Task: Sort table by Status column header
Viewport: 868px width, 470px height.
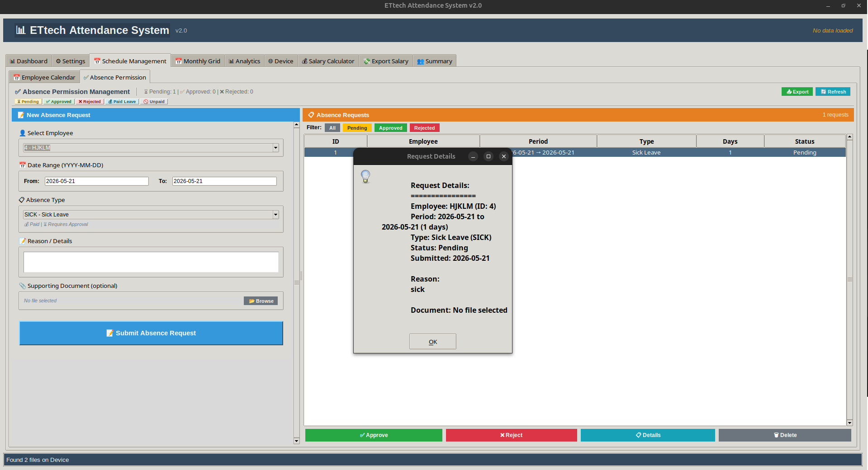Action: [805, 141]
